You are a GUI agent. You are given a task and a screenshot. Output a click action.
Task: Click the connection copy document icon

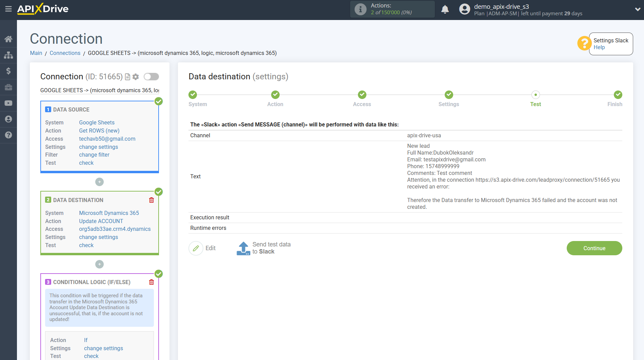[x=127, y=77]
